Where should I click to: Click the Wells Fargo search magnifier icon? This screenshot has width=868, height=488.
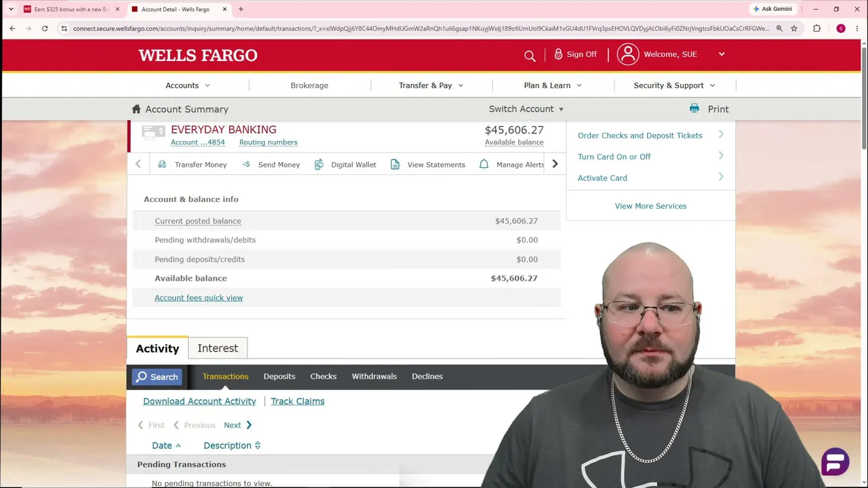(x=530, y=56)
